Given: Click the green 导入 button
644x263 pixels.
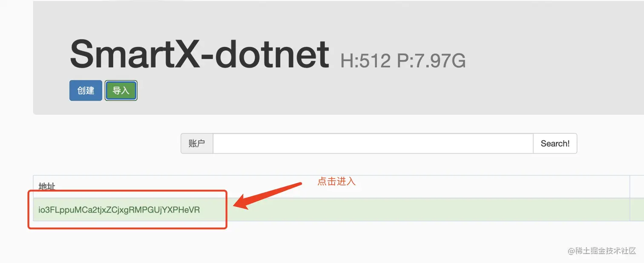Looking at the screenshot, I should click(x=121, y=90).
